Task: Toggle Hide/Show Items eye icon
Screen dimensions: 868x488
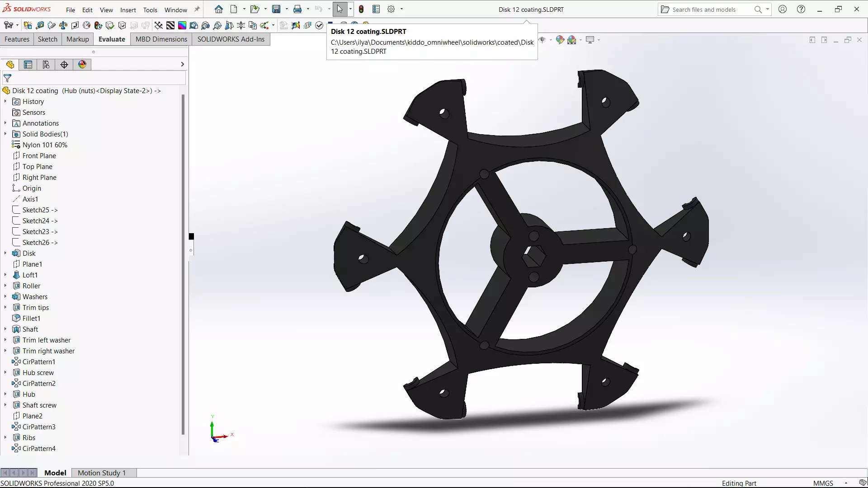Action: (542, 40)
